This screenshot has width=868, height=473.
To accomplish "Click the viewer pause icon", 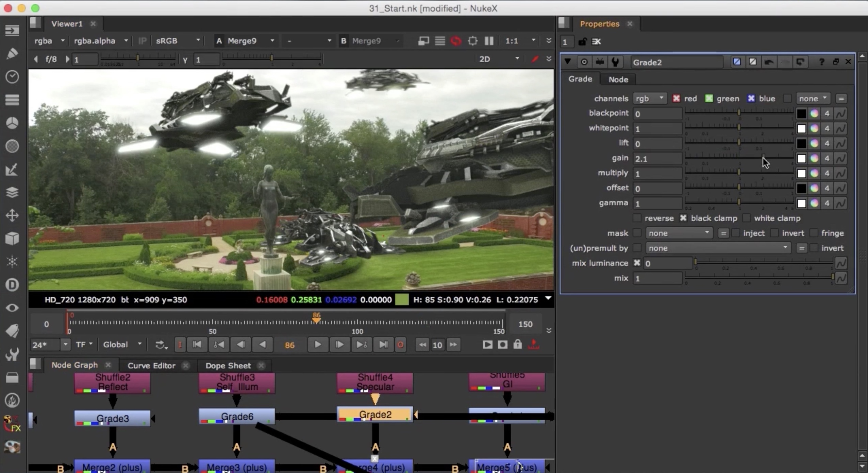I will click(489, 41).
